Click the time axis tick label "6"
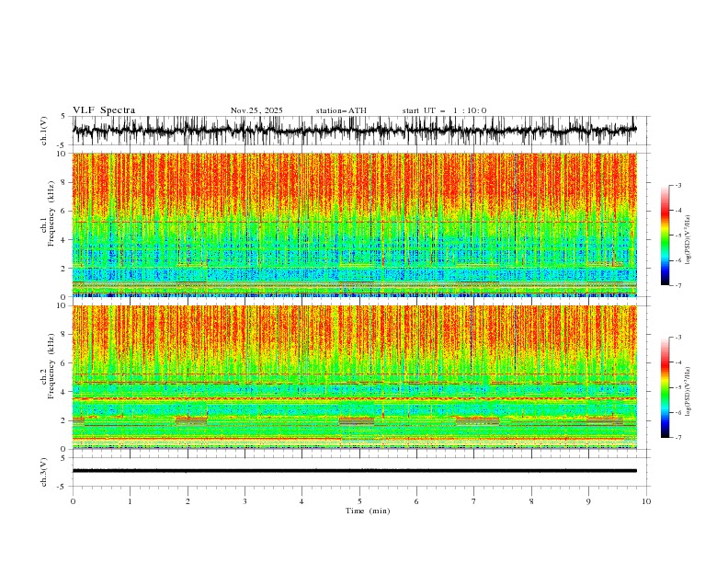The height and width of the screenshot is (563, 728). point(416,501)
